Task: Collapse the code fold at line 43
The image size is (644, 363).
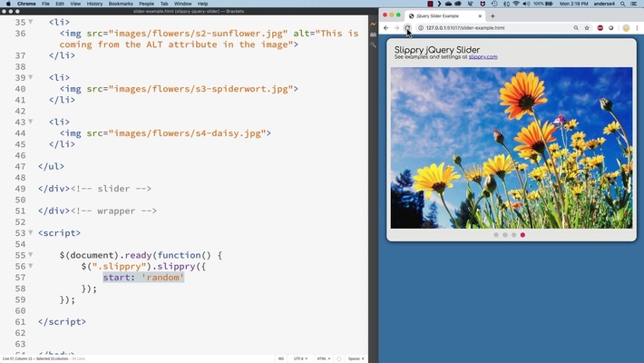Action: click(x=31, y=123)
